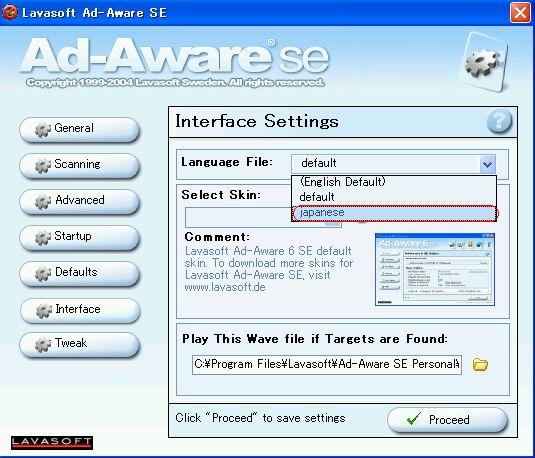Image resolution: width=535 pixels, height=458 pixels.
Task: Click the skin preview thumbnail
Action: (x=435, y=269)
